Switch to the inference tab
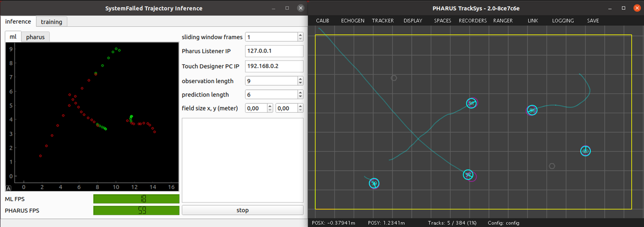This screenshot has width=644, height=227. pos(18,21)
